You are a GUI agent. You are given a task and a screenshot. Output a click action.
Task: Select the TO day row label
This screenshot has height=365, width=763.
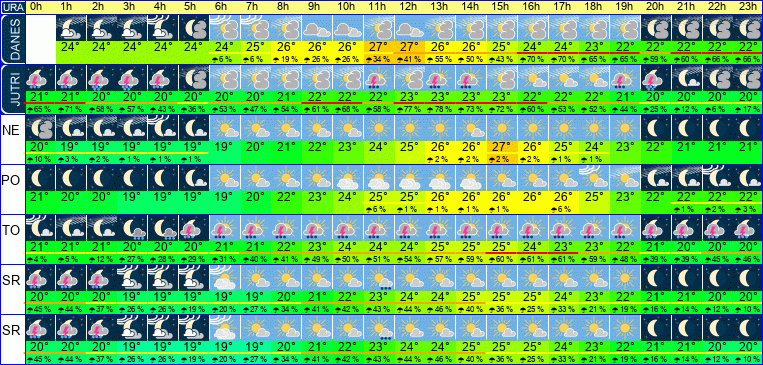click(12, 230)
